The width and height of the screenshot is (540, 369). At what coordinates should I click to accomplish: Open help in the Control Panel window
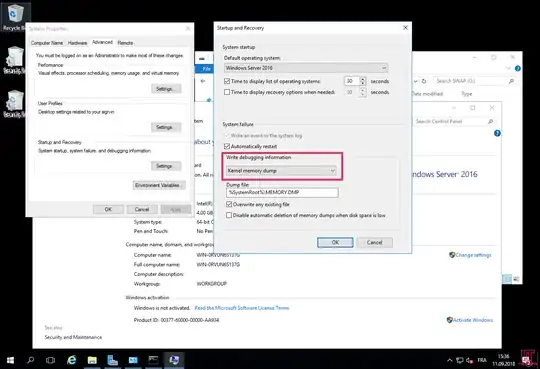[497, 133]
